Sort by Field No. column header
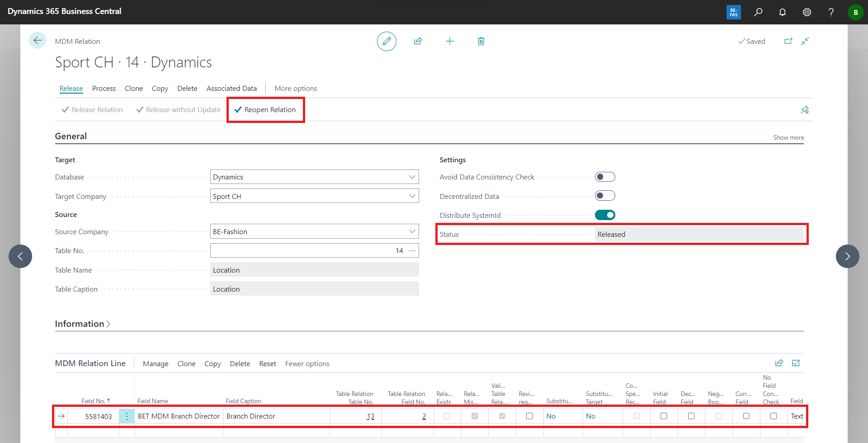 [x=95, y=401]
